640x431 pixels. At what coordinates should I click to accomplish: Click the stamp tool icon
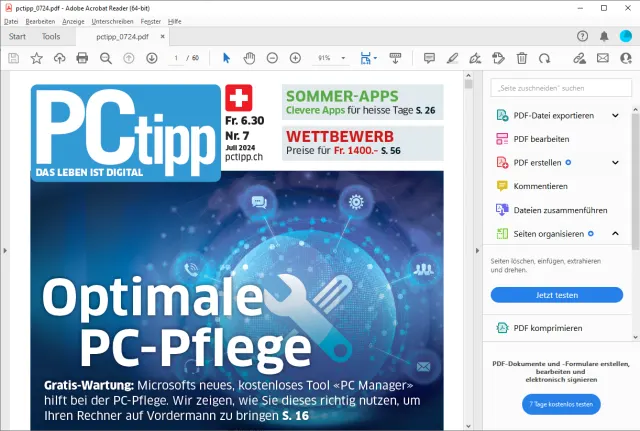click(x=498, y=58)
